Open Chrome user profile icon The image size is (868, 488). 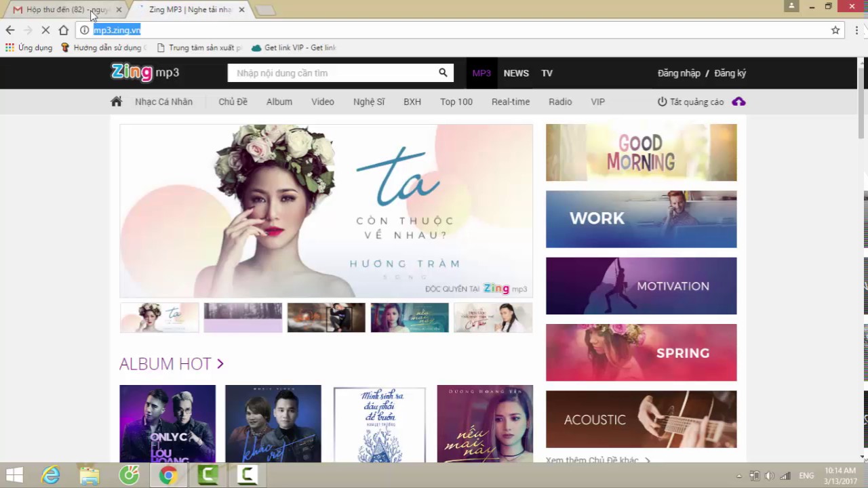[x=791, y=6]
